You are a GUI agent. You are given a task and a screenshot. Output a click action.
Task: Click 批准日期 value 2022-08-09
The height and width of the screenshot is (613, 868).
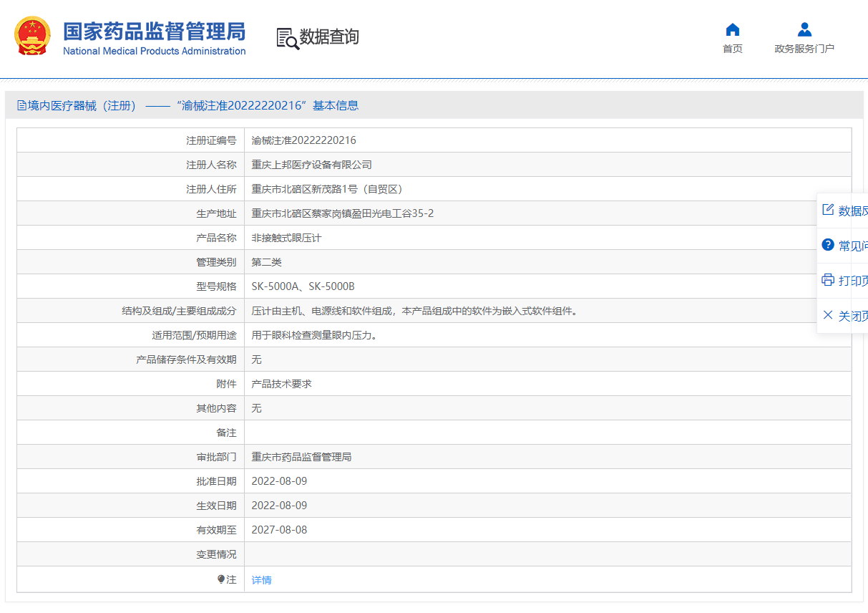pyautogui.click(x=280, y=481)
